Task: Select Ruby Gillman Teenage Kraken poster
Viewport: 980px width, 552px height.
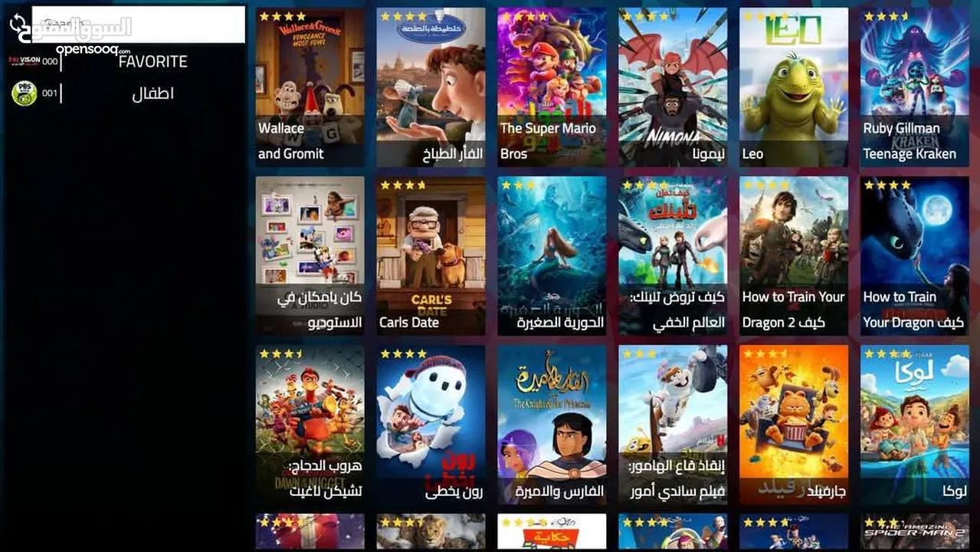Action: point(915,87)
